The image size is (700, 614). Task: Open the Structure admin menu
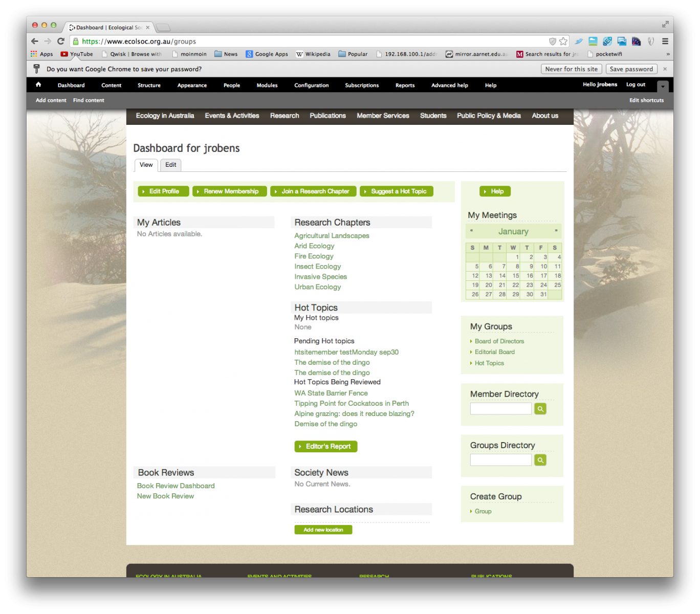[149, 85]
